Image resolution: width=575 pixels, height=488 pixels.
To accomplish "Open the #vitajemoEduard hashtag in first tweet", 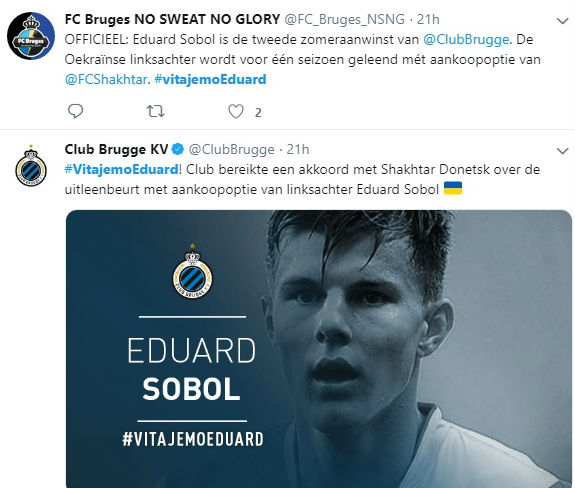I will pyautogui.click(x=210, y=79).
